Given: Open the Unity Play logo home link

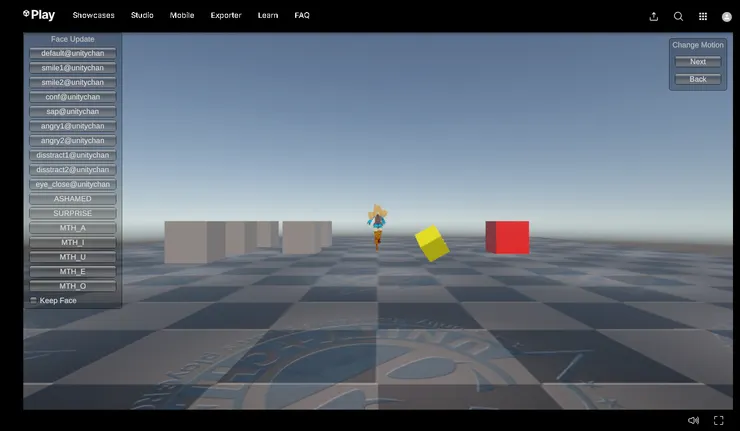Looking at the screenshot, I should (39, 15).
